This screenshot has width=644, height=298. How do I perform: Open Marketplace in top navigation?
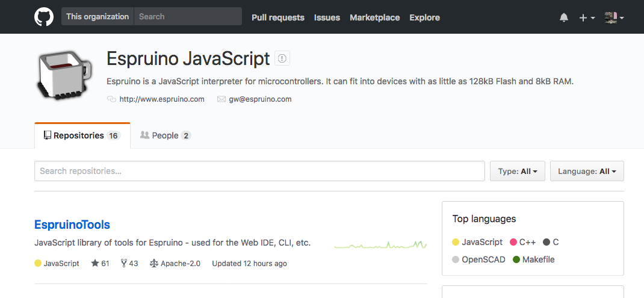point(374,17)
